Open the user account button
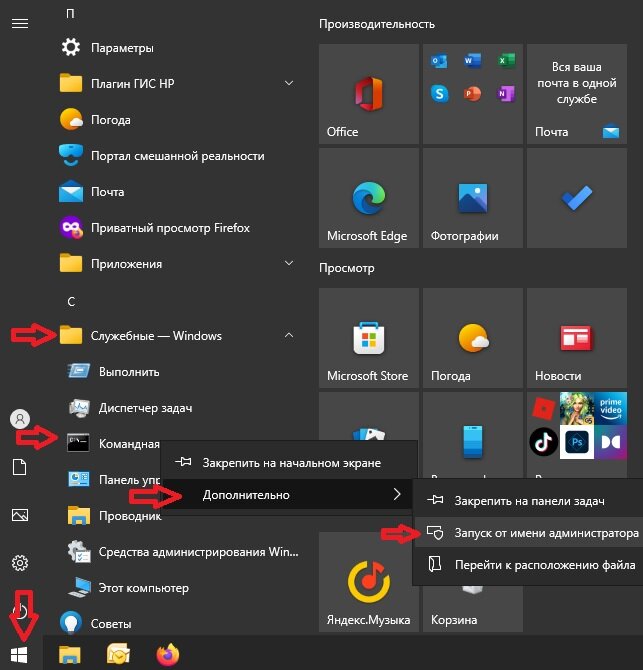The image size is (643, 670). click(20, 419)
